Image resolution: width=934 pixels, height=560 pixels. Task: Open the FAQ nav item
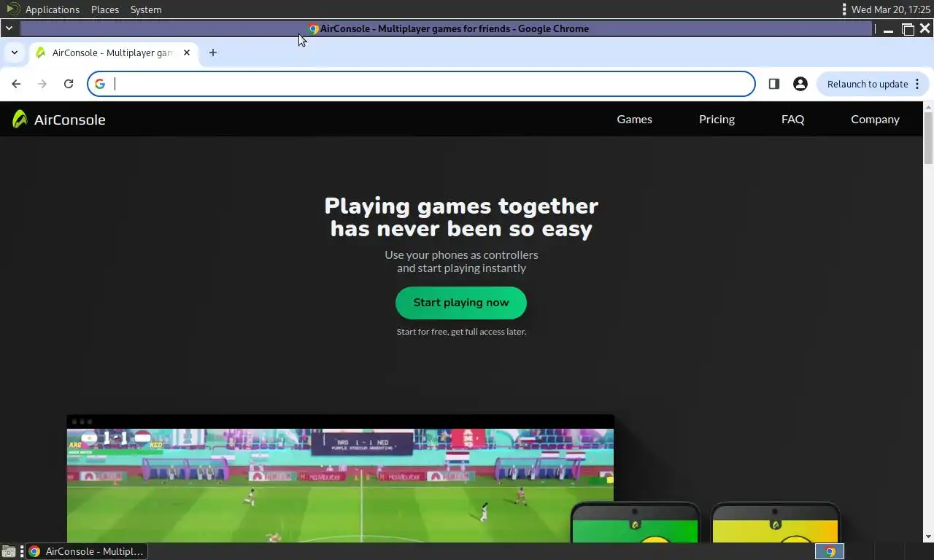[x=792, y=119]
